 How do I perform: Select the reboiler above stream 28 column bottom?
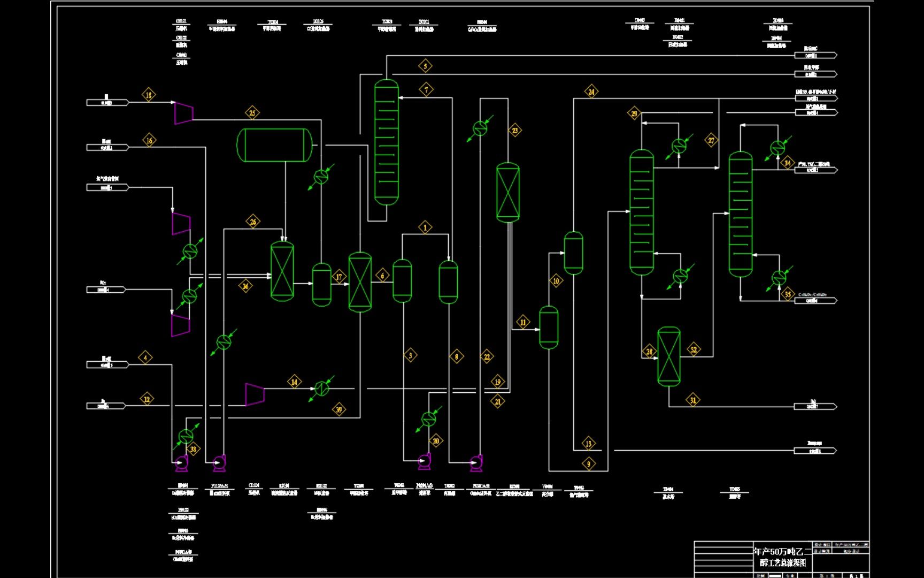[680, 276]
